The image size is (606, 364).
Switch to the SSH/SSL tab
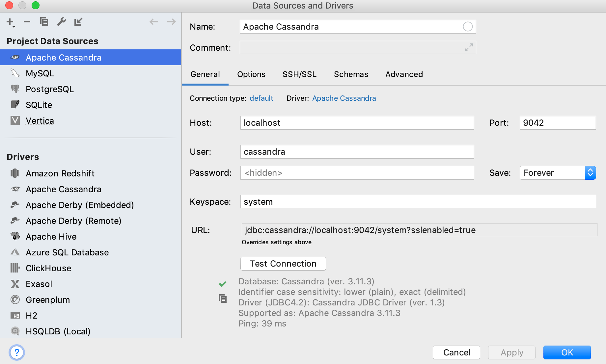click(299, 74)
